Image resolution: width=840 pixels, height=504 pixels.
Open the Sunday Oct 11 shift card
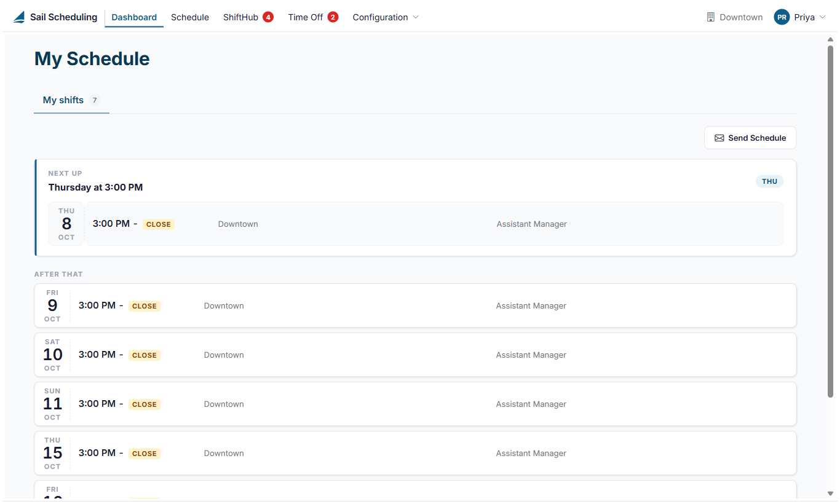(415, 404)
